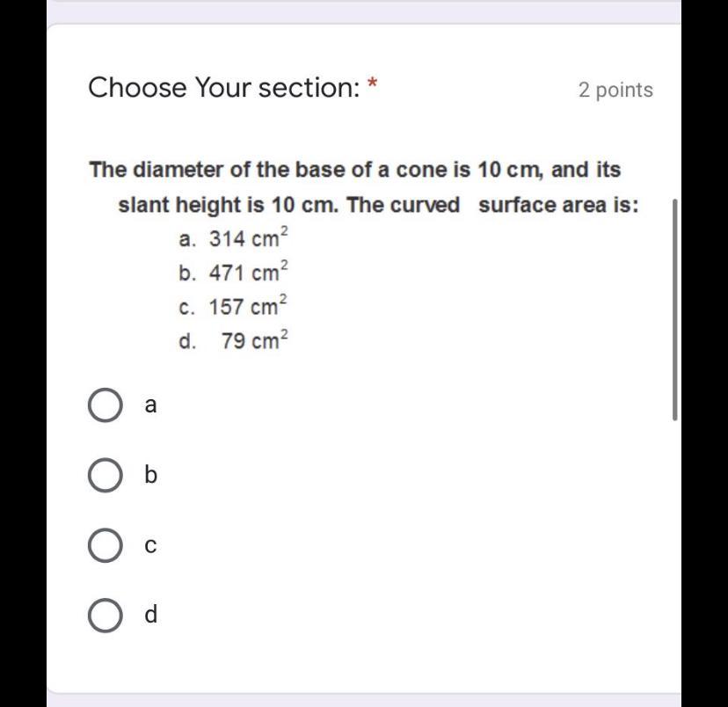Click the red required asterisk
Image resolution: width=728 pixels, height=707 pixels.
click(x=373, y=85)
